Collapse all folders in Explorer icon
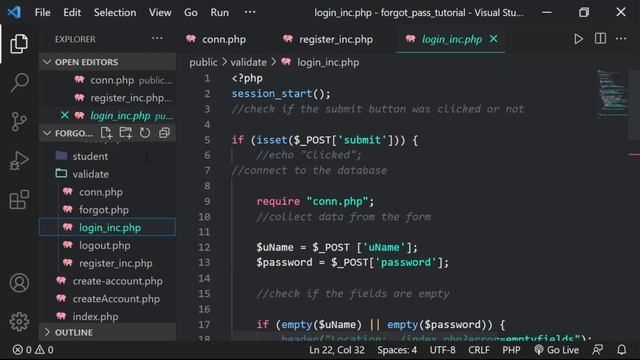This screenshot has width=640, height=360. pyautogui.click(x=164, y=133)
